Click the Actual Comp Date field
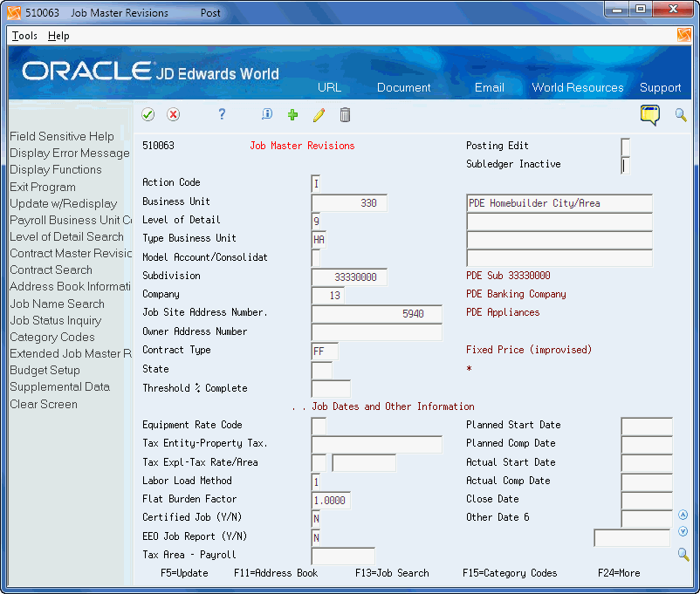Screen dimensions: 700x594 [x=647, y=482]
